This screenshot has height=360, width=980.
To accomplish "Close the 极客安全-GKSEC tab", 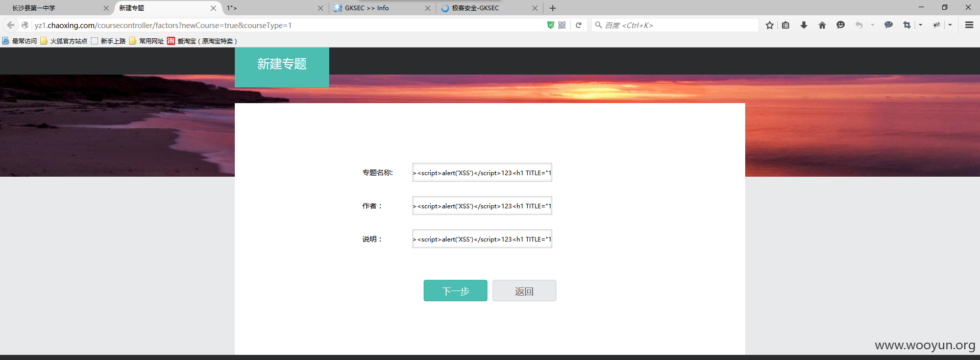I will click(535, 8).
